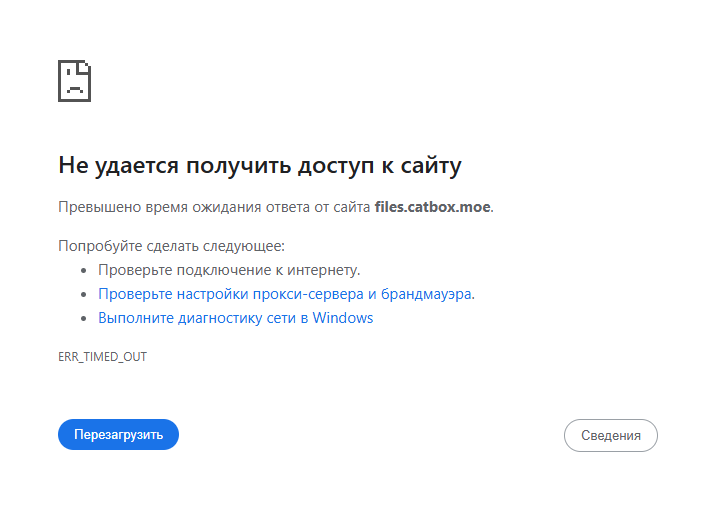The image size is (710, 531).
Task: Run the Windows network diagnostics link
Action: [x=235, y=318]
